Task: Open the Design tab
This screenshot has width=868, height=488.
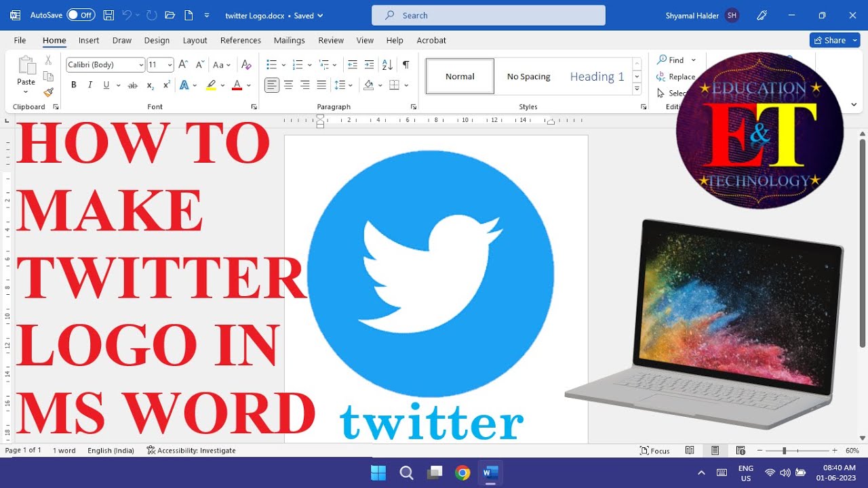Action: (x=157, y=41)
